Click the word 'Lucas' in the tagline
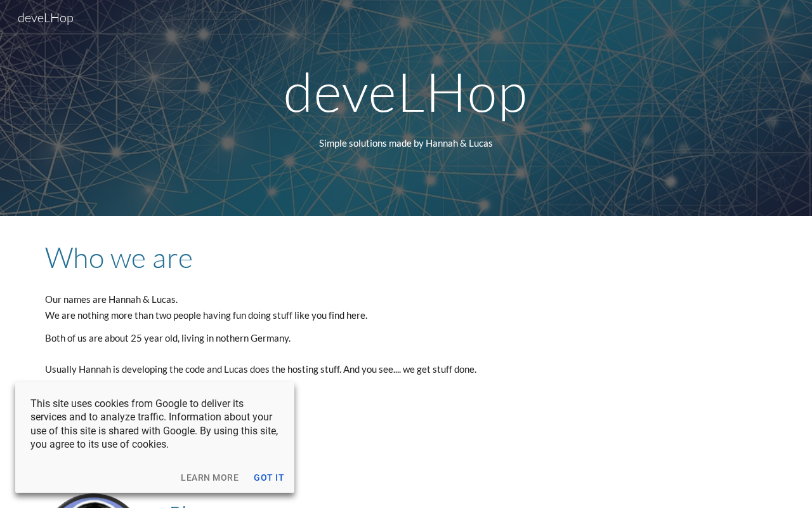Screen dimensions: 812x508 (x=481, y=143)
